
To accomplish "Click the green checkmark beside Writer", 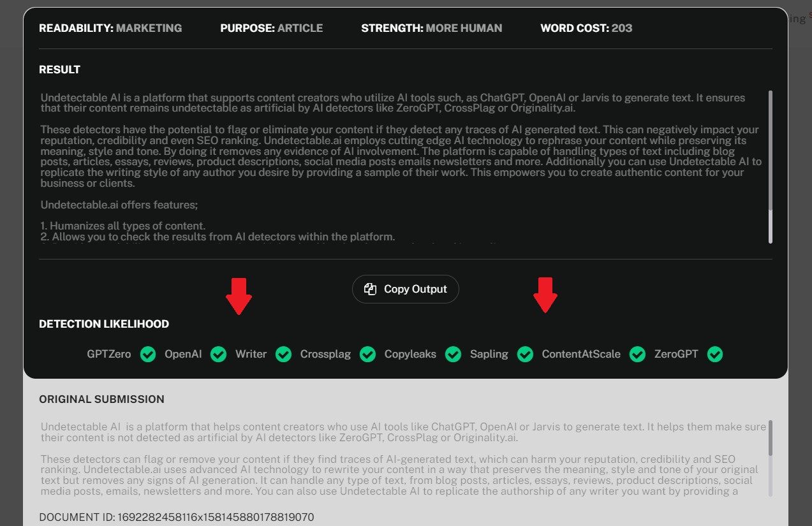I will 283,354.
